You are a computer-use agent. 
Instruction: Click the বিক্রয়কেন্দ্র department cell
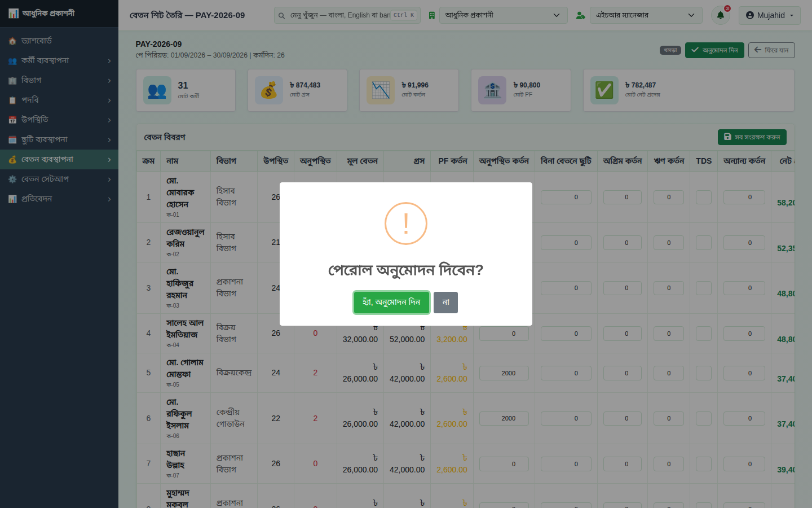click(x=234, y=373)
